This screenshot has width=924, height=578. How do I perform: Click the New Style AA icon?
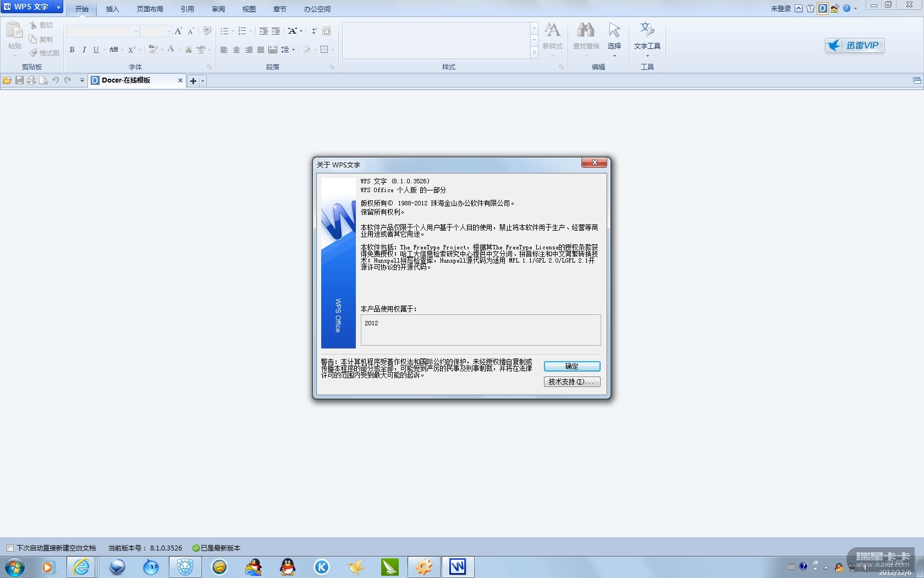(x=553, y=30)
